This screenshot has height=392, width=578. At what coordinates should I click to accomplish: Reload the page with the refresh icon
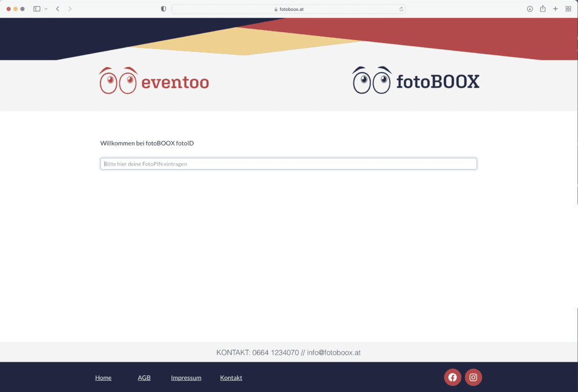click(x=401, y=9)
